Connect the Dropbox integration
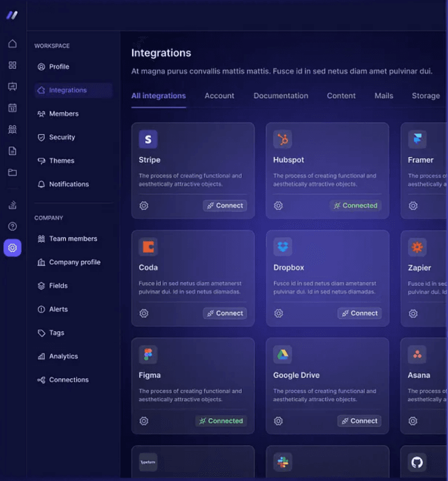 click(x=359, y=313)
